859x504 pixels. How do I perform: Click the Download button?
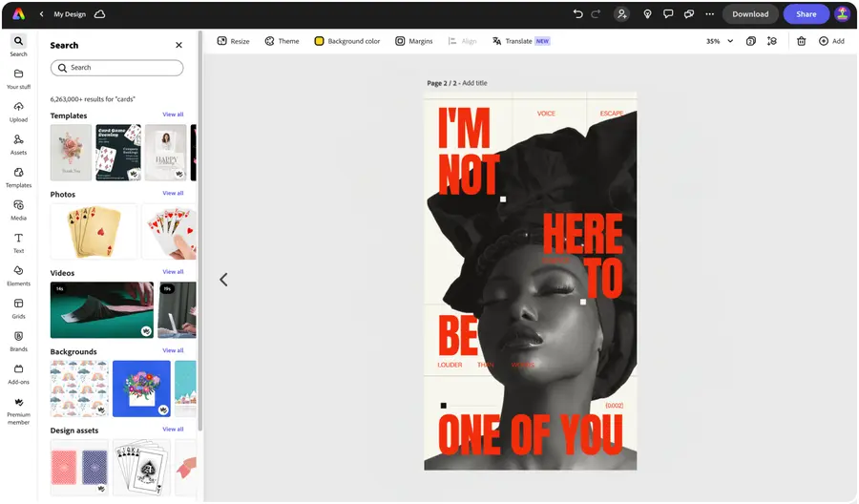coord(750,14)
